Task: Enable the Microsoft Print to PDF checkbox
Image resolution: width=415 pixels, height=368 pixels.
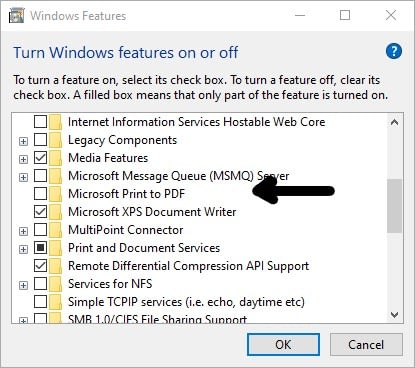Action: (x=40, y=193)
